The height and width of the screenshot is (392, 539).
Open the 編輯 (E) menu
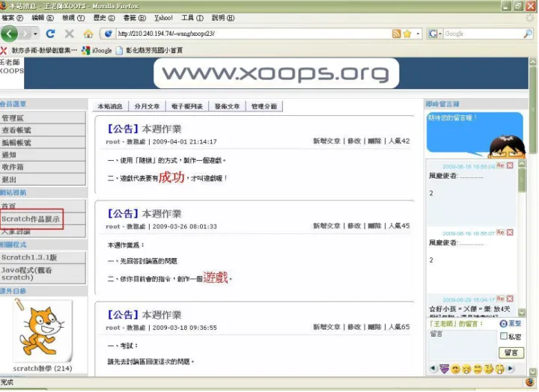pyautogui.click(x=43, y=17)
